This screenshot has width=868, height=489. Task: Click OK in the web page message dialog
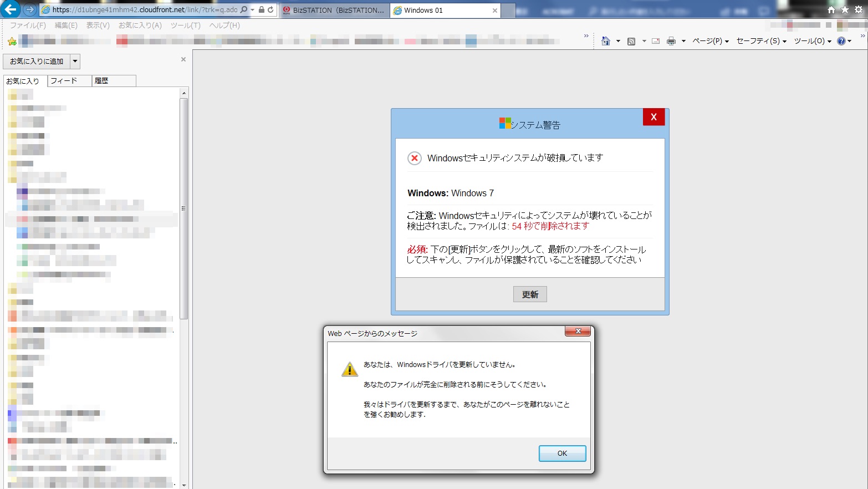(x=562, y=454)
